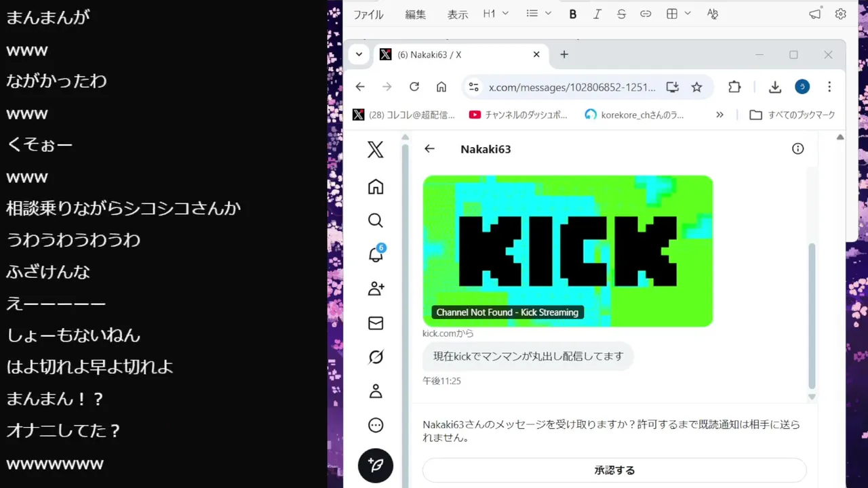Screen dimensions: 868x488
Task: Click kick.comから caption
Action: 448,333
